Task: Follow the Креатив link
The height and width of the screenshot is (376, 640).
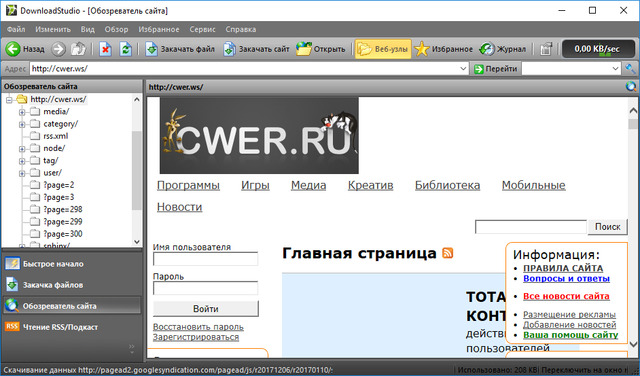Action: (370, 185)
